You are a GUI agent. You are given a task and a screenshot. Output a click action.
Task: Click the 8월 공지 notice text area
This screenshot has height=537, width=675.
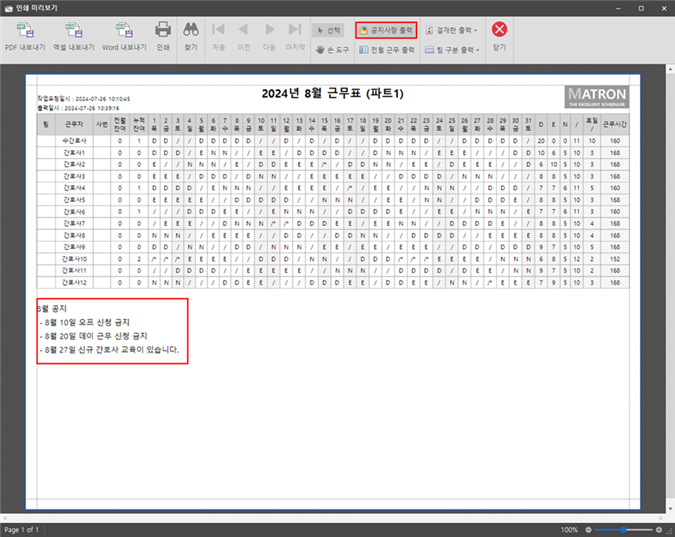point(111,330)
